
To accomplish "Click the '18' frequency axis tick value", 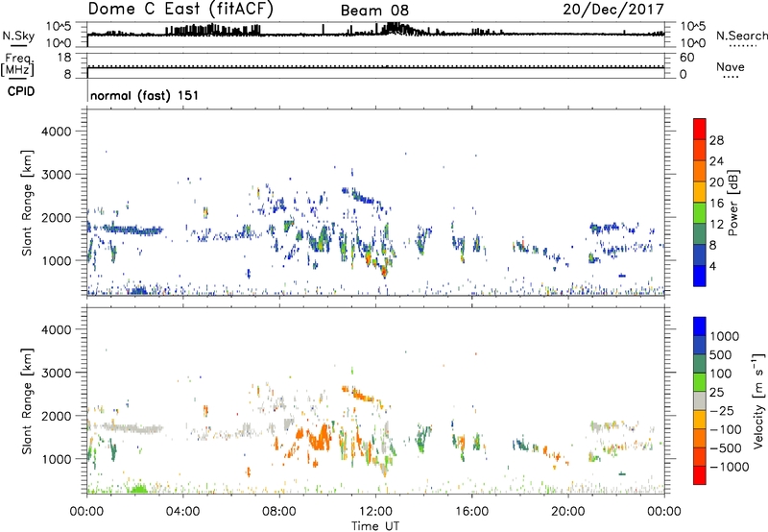I will 64,58.
